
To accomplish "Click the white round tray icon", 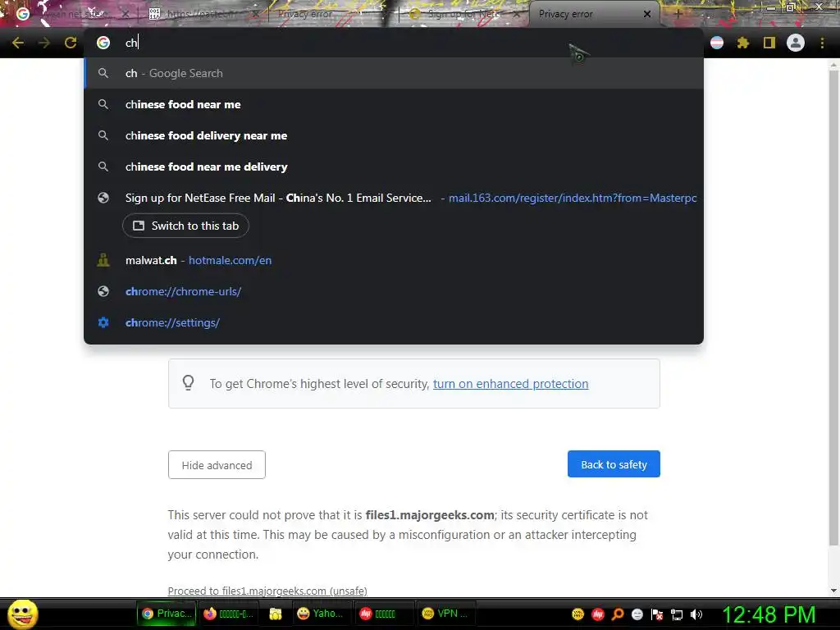I will coord(637,614).
